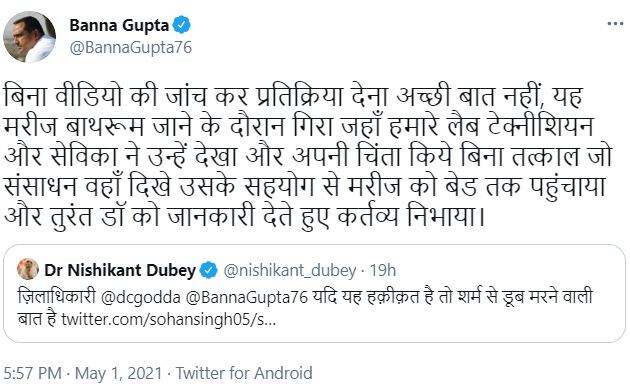Screen dimensions: 630x384
Task: Open the three-dot more options menu
Action: click(x=615, y=24)
